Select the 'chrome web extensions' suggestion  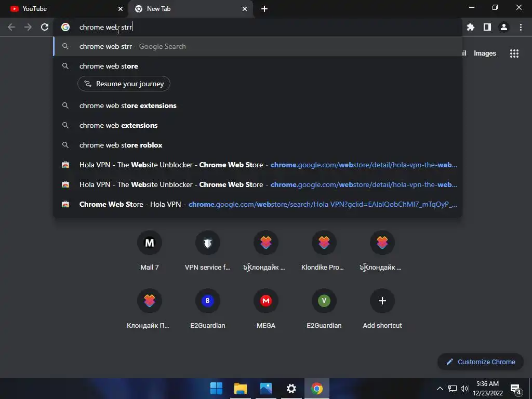click(258, 125)
